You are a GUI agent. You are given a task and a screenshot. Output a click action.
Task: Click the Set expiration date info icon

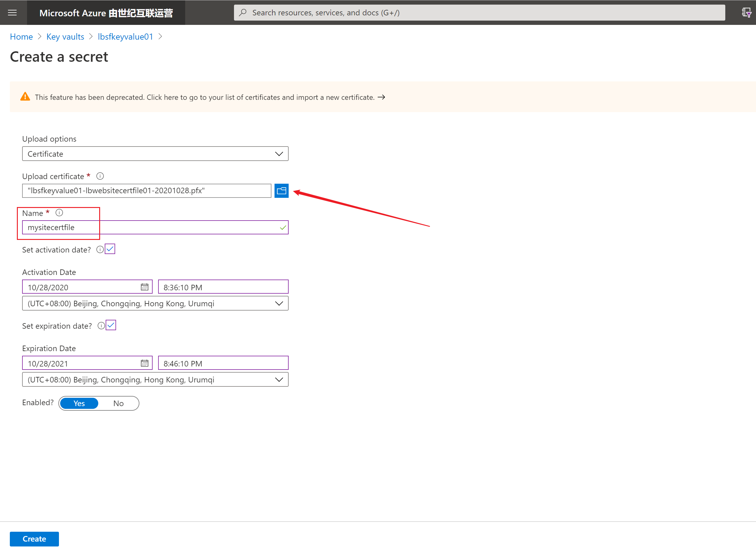[101, 326]
